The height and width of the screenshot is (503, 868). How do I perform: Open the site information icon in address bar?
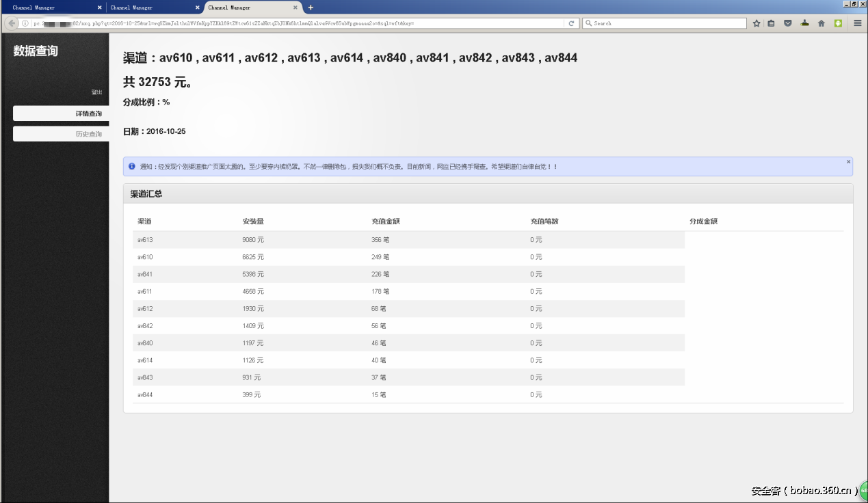(25, 23)
